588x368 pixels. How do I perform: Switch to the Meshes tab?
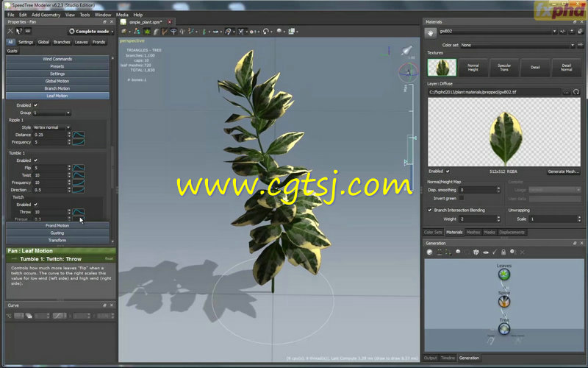[x=473, y=233]
